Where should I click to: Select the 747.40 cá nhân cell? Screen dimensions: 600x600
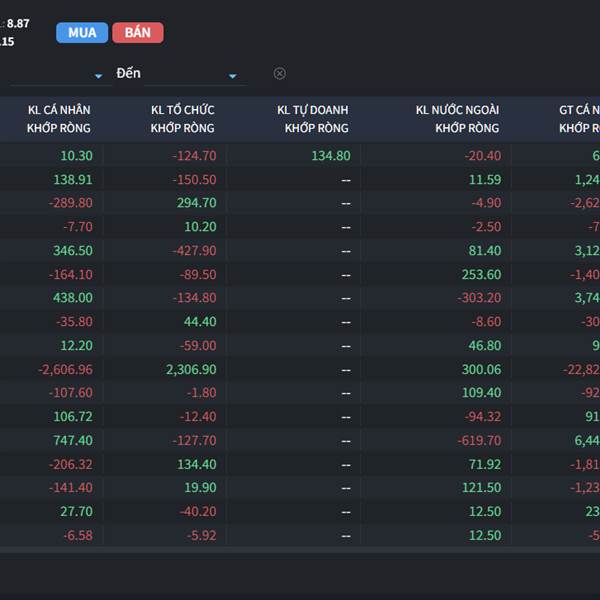tap(72, 440)
